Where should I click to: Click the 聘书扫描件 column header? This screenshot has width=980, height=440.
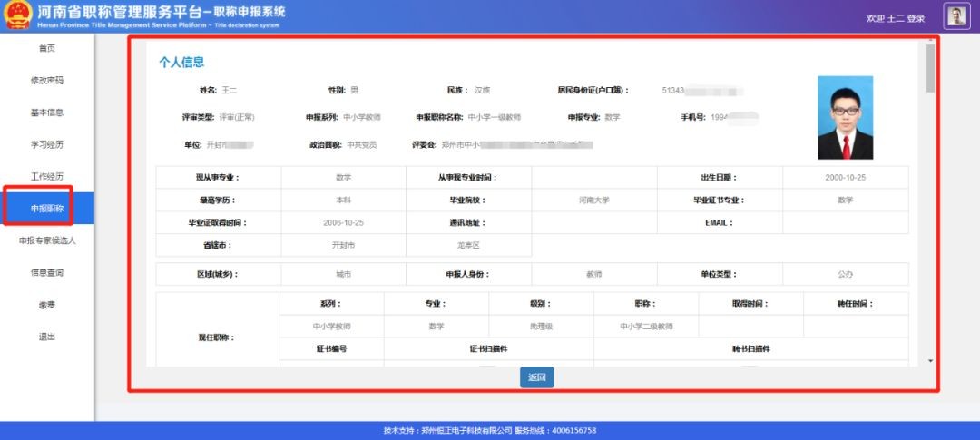click(x=750, y=348)
